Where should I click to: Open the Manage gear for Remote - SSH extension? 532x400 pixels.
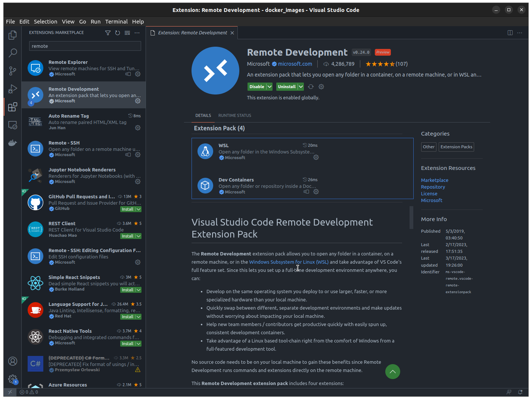137,155
